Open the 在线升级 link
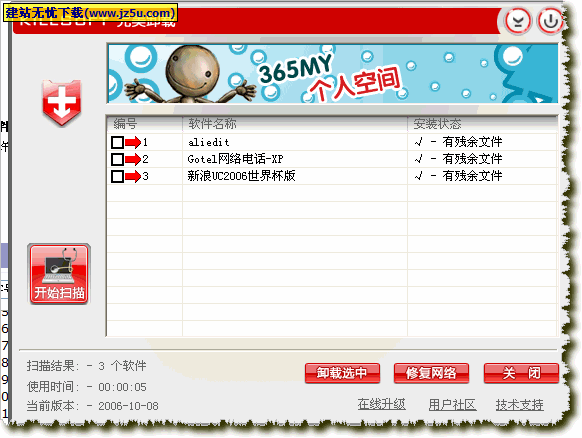This screenshot has height=438, width=582. (x=382, y=404)
